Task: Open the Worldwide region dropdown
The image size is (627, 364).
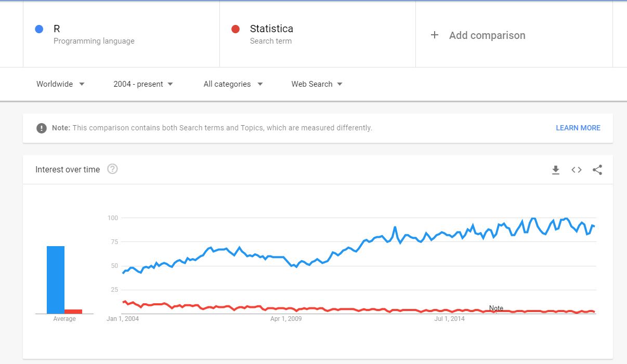Action: [x=60, y=84]
